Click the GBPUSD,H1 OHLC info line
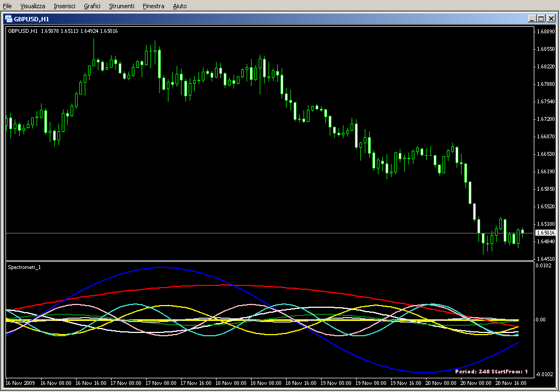Viewport: 560px width, 392px height. coord(63,31)
